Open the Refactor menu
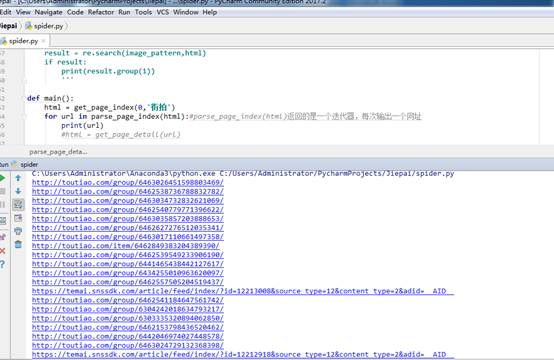The image size is (554, 360). pos(101,12)
